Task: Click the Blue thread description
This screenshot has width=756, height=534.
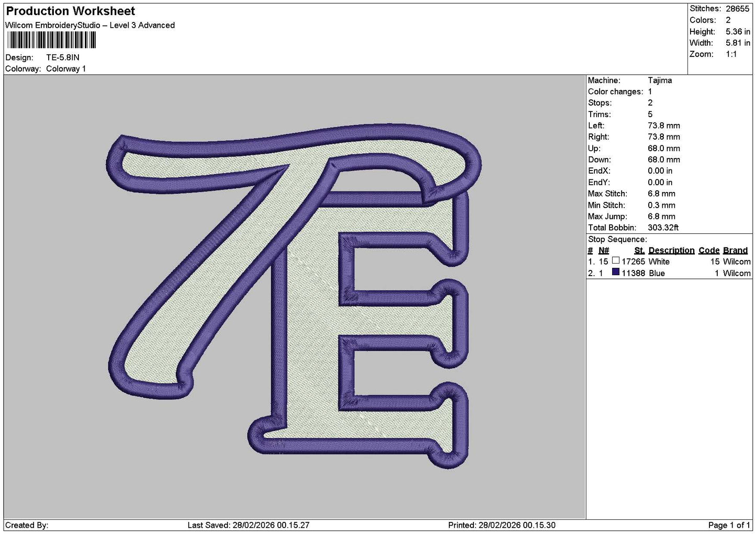Action: coord(657,274)
